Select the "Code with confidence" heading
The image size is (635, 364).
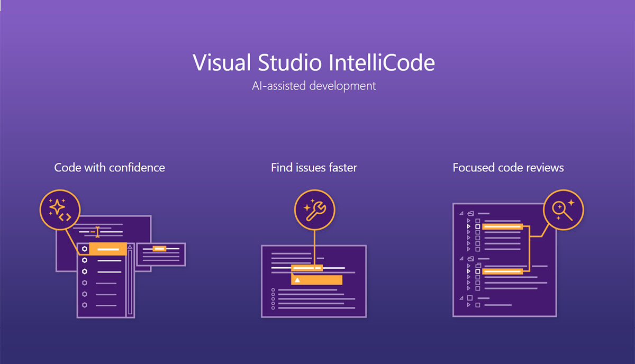tap(110, 168)
